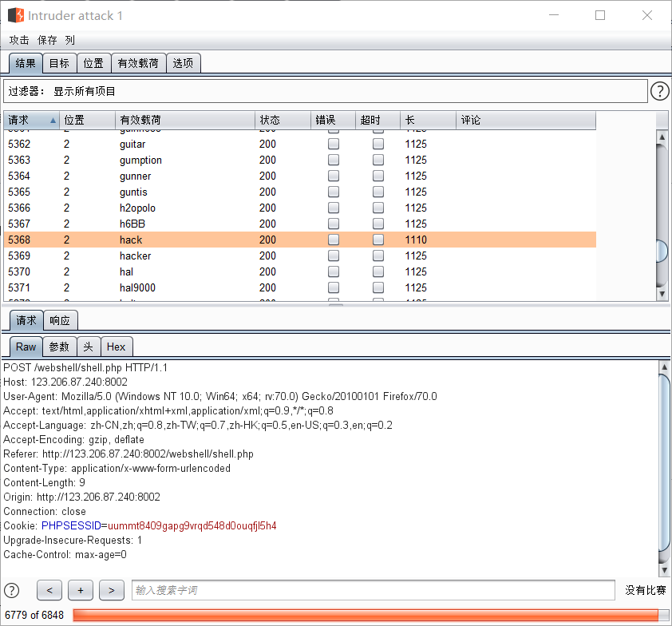Toggle error checkbox for h6BB row
Viewport: 672px width, 626px height.
tap(334, 224)
